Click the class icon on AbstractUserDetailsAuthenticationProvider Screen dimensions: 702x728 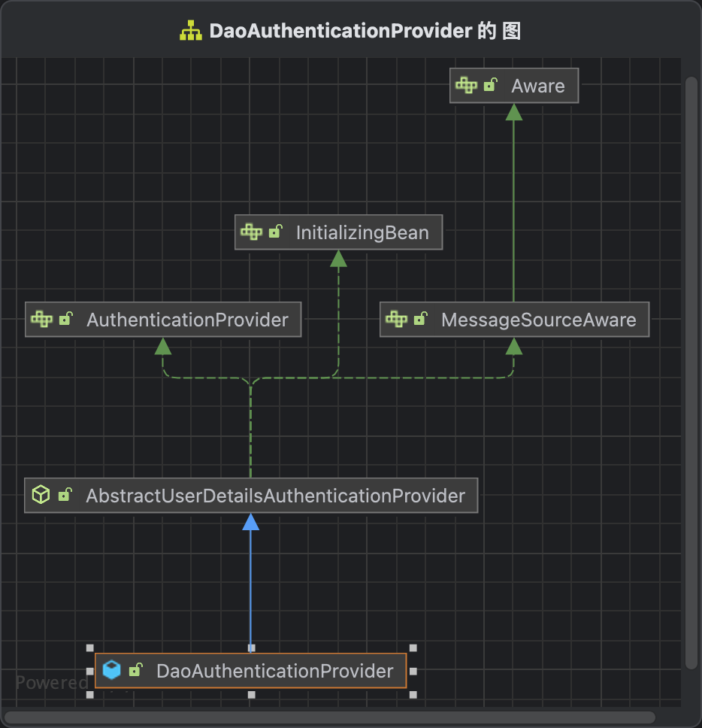pos(41,495)
